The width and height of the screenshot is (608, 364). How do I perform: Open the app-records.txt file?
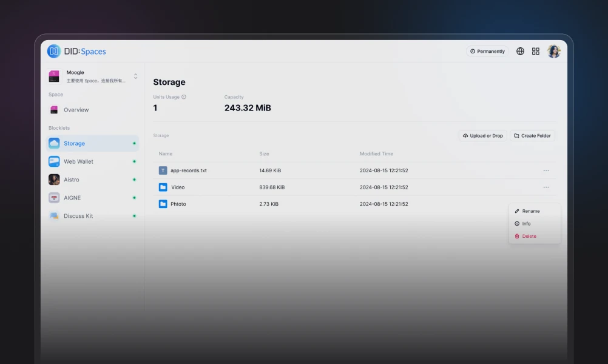point(189,170)
